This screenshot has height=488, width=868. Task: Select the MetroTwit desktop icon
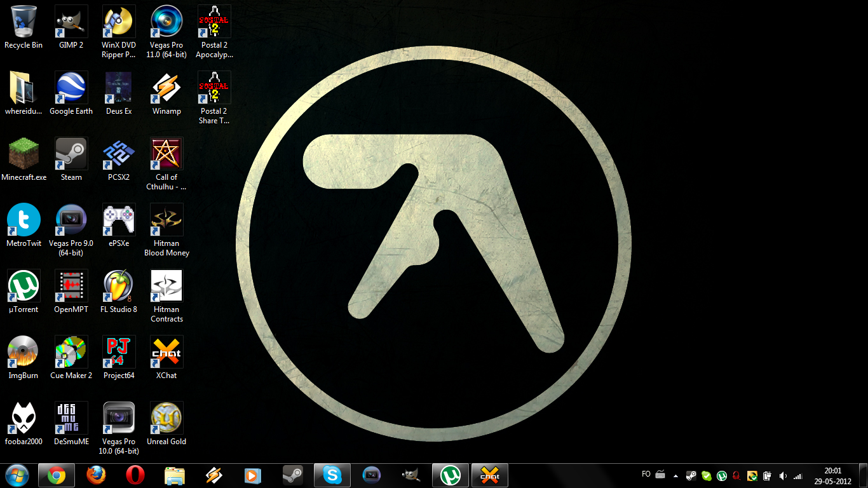[24, 226]
